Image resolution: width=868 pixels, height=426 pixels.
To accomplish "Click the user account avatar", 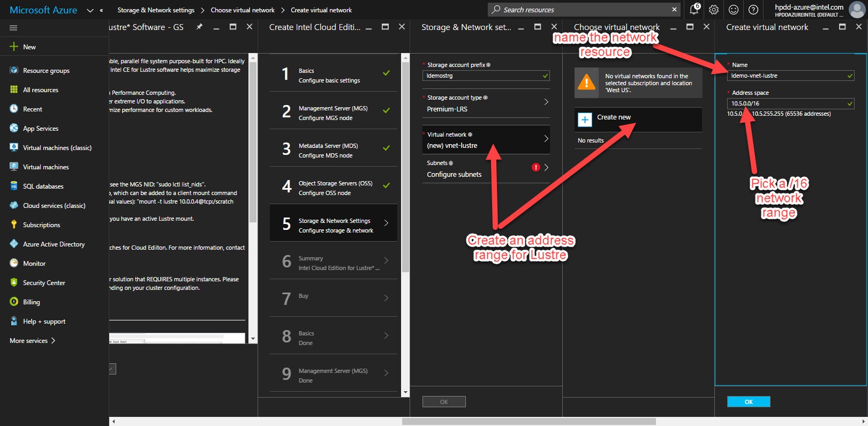I will [x=857, y=10].
